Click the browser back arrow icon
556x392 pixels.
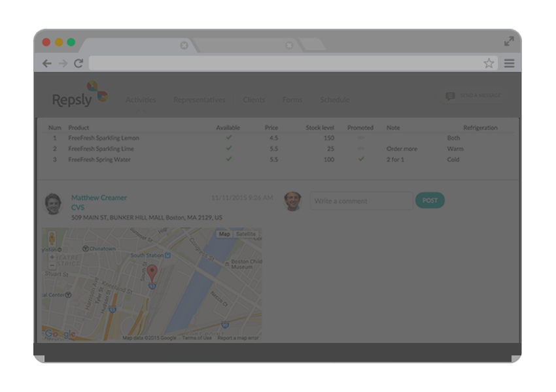coord(46,63)
